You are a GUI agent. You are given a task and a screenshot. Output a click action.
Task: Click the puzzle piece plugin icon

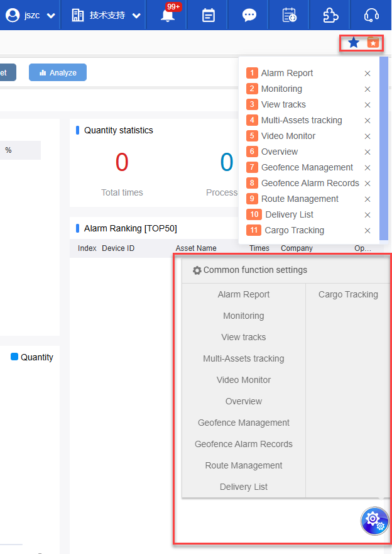tap(330, 16)
